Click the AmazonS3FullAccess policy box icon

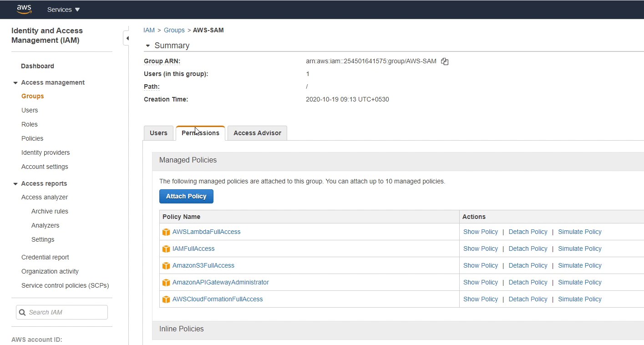166,266
